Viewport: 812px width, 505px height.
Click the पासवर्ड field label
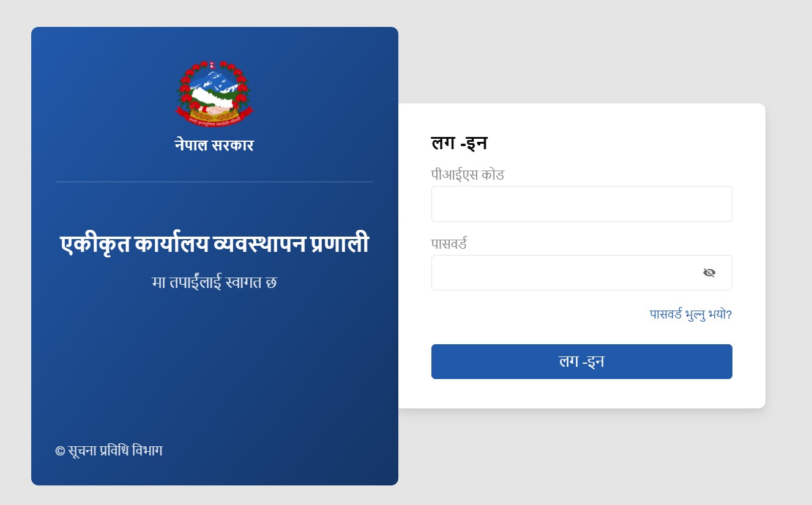click(449, 244)
